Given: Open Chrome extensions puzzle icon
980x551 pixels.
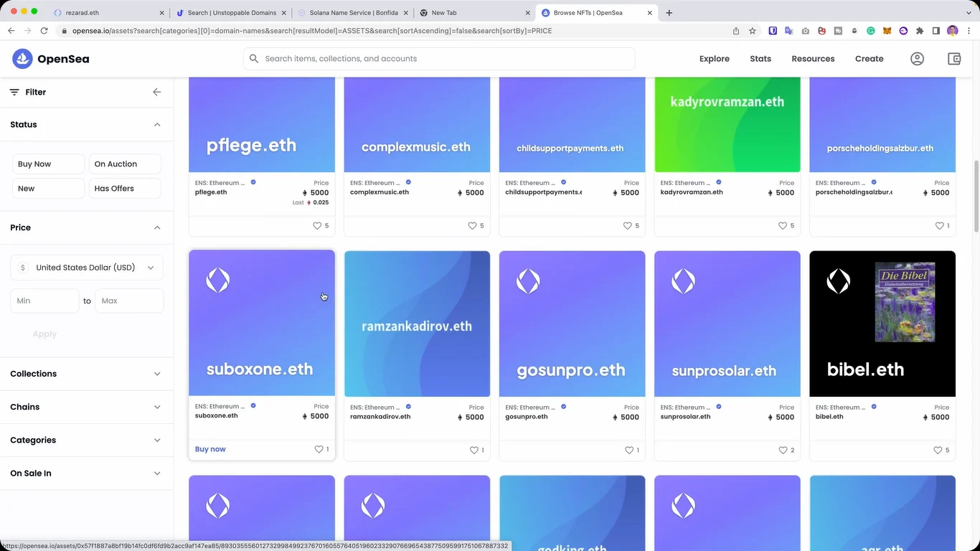Looking at the screenshot, I should click(x=920, y=31).
